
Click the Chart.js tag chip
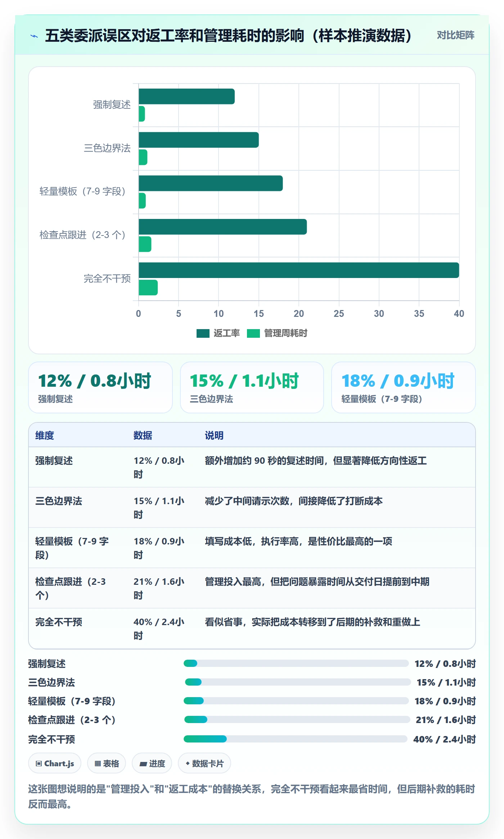coord(55,763)
